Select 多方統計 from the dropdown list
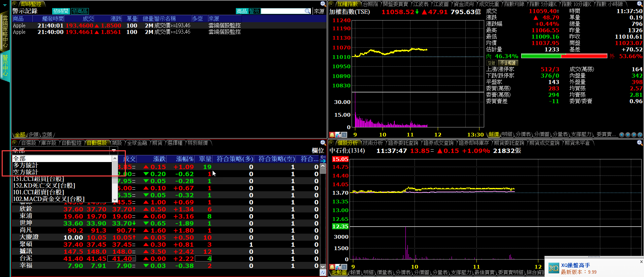644x277 pixels. click(x=26, y=165)
